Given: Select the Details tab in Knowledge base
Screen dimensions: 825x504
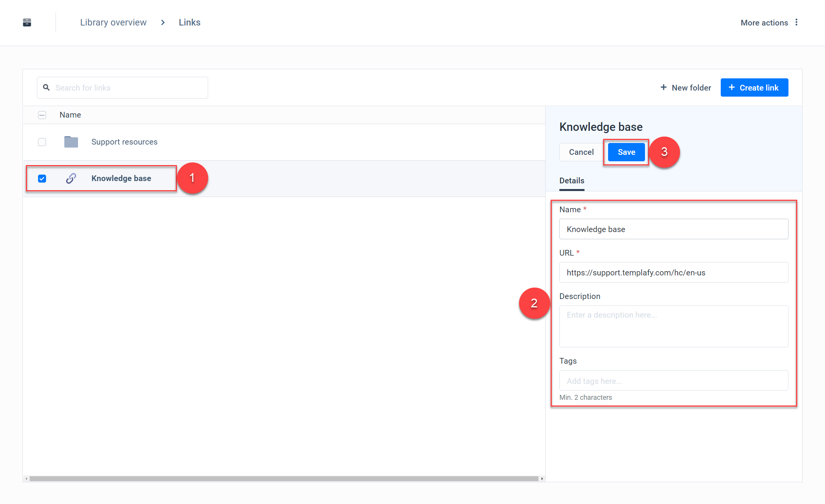Looking at the screenshot, I should coord(571,180).
